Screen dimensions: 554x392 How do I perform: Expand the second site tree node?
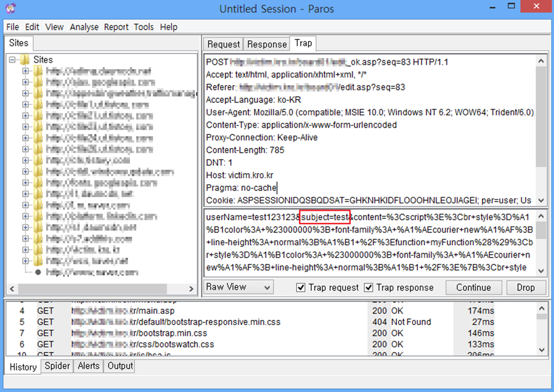25,82
